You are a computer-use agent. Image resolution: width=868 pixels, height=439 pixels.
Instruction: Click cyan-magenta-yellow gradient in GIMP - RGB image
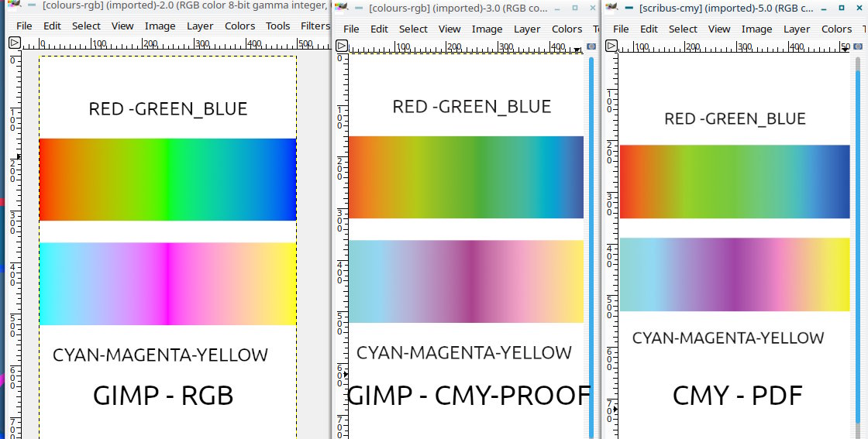click(x=167, y=283)
